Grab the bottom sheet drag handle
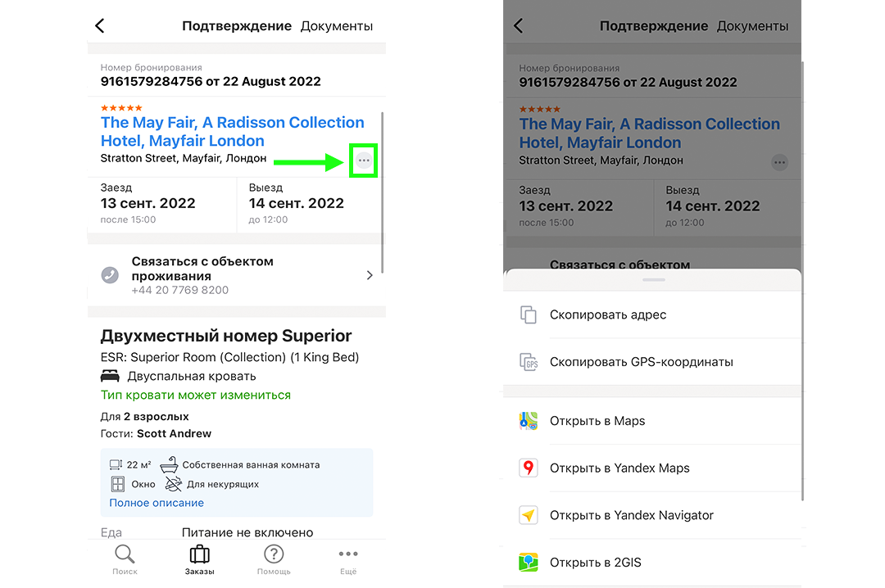The image size is (885, 588). tap(653, 280)
